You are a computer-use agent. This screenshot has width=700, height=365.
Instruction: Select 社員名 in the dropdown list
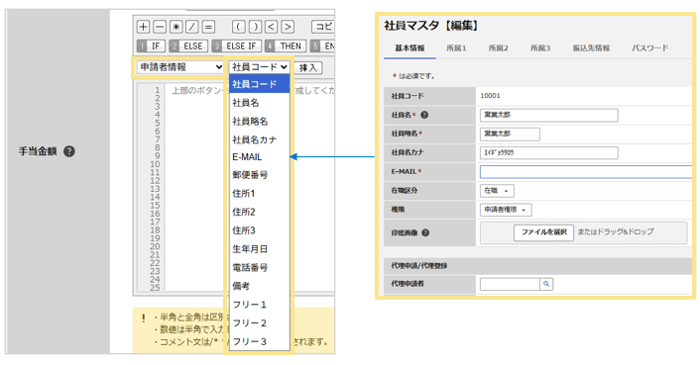click(259, 103)
